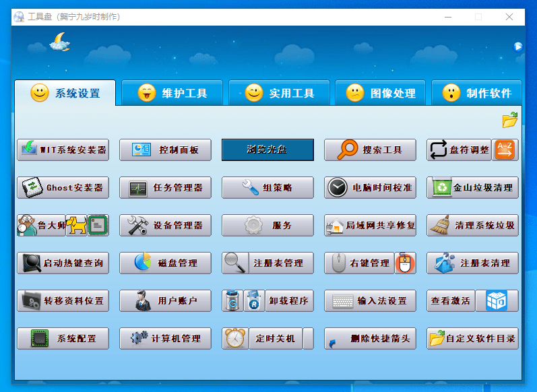
Task: Click the recycle bin G uninstaller icon
Action: pos(232,300)
